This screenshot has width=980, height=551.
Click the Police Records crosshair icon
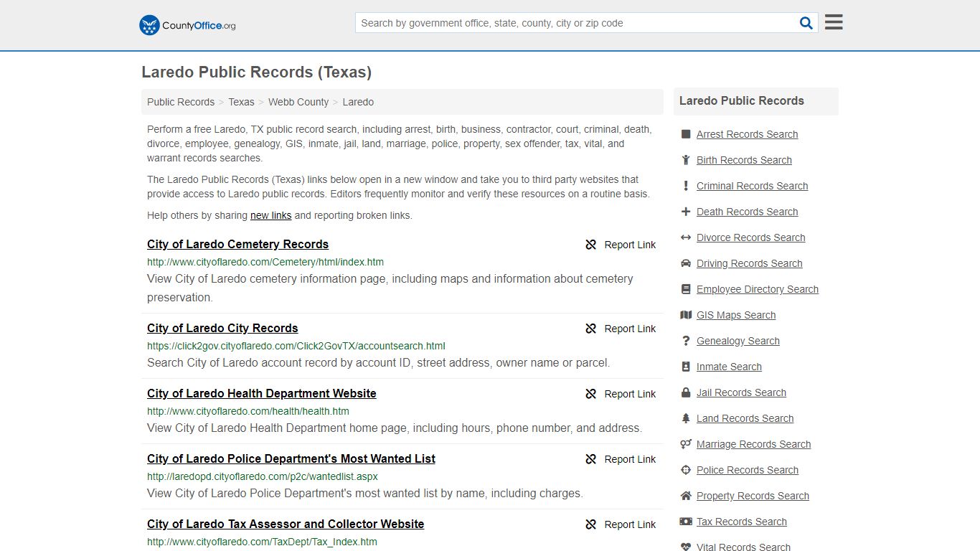coord(686,470)
